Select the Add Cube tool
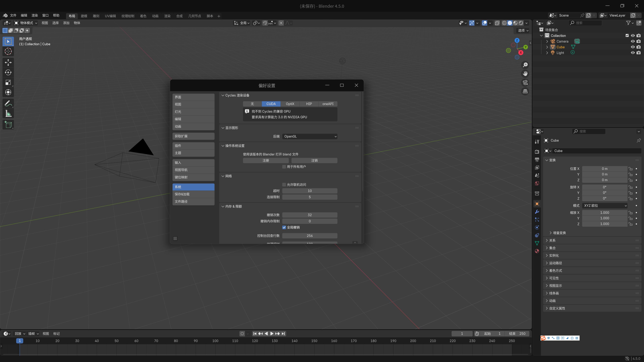This screenshot has height=362, width=644. [x=8, y=125]
